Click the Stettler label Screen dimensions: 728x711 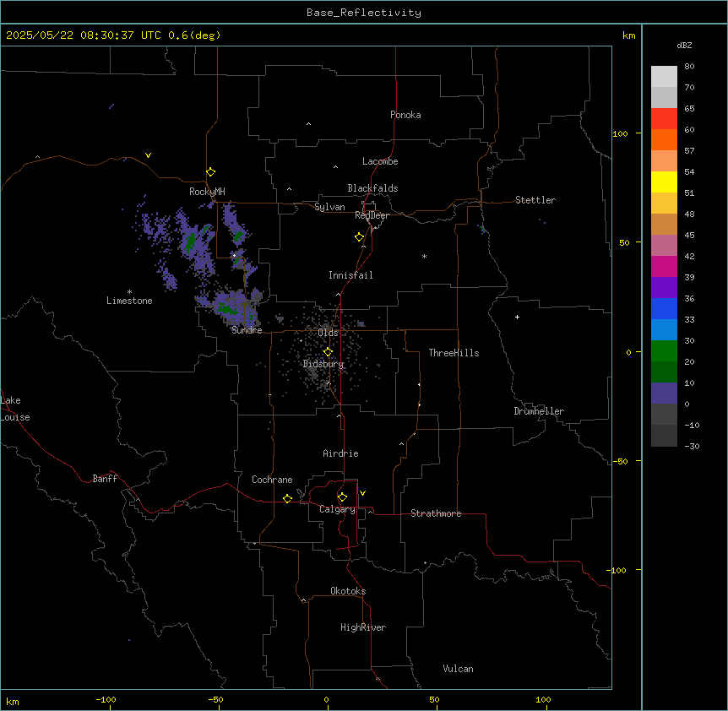point(535,200)
